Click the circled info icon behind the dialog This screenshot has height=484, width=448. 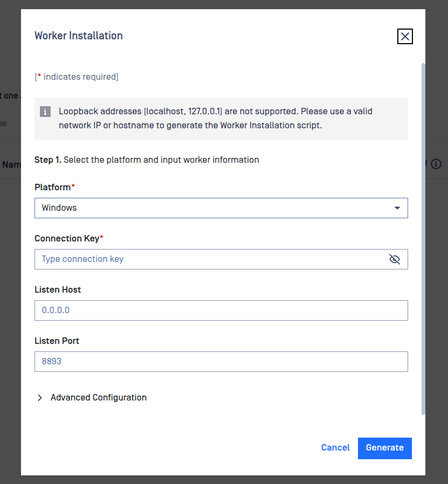436,164
